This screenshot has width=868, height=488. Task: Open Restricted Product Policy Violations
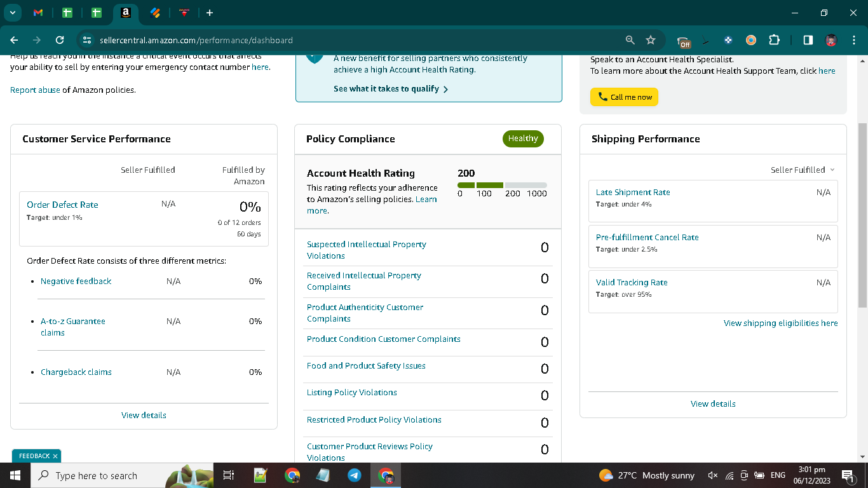click(x=374, y=419)
